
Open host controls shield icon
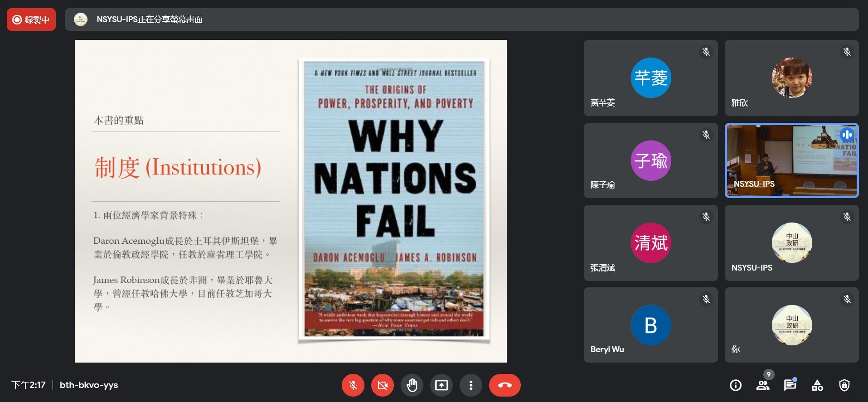[x=844, y=385]
